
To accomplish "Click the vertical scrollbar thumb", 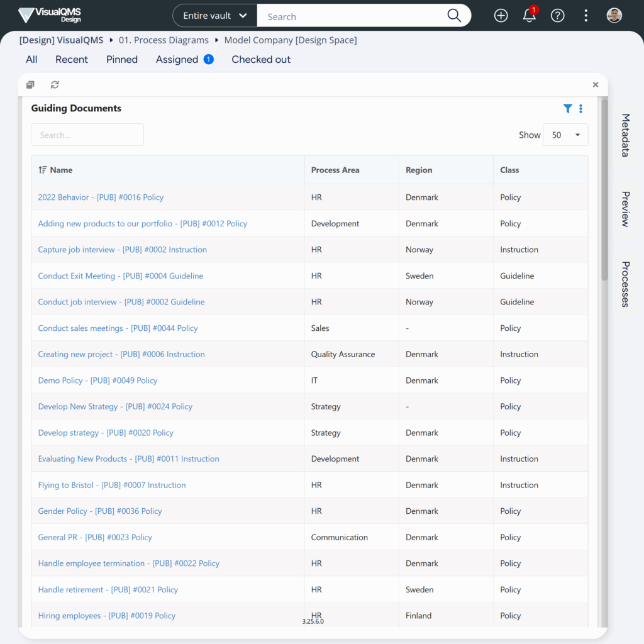I will tap(604, 189).
